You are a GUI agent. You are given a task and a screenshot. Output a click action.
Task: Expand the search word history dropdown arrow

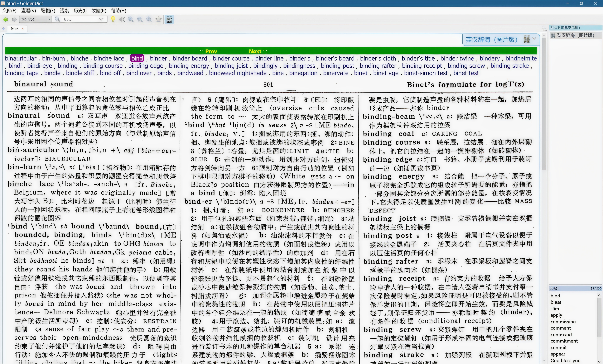pos(101,19)
